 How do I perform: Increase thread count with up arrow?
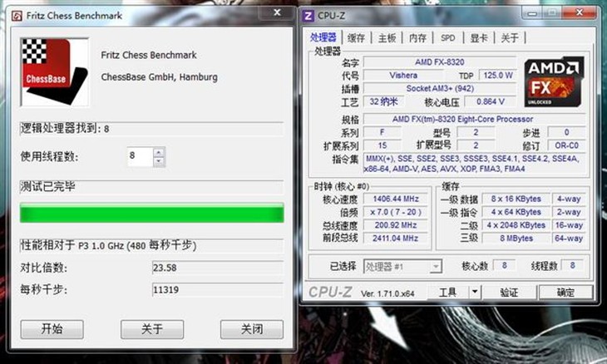tap(158, 152)
